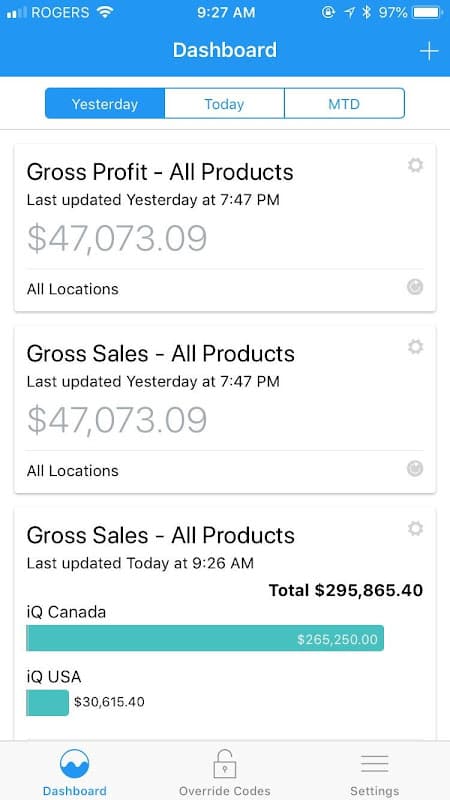The image size is (450, 800).
Task: Select the Dashboard wave icon
Action: pyautogui.click(x=74, y=764)
